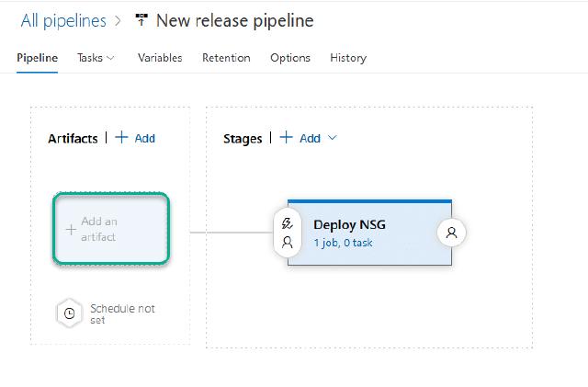The height and width of the screenshot is (387, 588).
Task: Click the release pipeline icon beside title
Action: coord(141,20)
